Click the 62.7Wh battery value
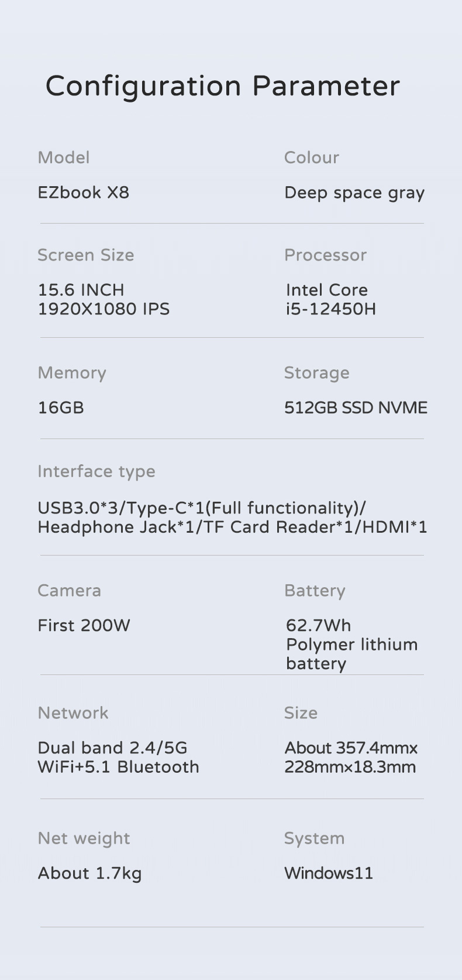This screenshot has height=980, width=462. [x=351, y=645]
